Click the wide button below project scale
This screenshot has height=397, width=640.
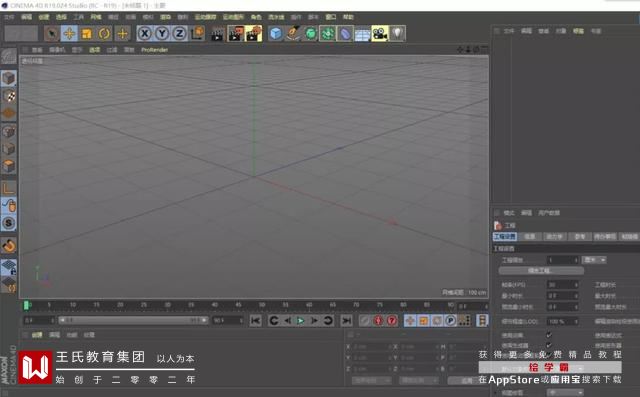(541, 271)
